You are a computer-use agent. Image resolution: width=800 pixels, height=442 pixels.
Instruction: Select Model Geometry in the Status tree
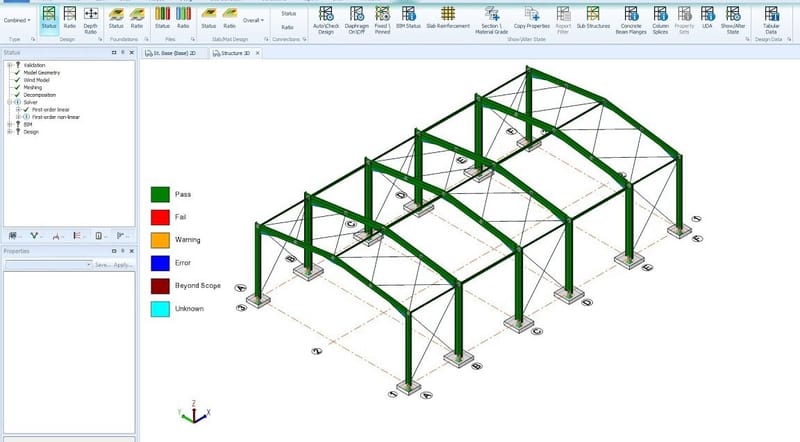point(42,73)
